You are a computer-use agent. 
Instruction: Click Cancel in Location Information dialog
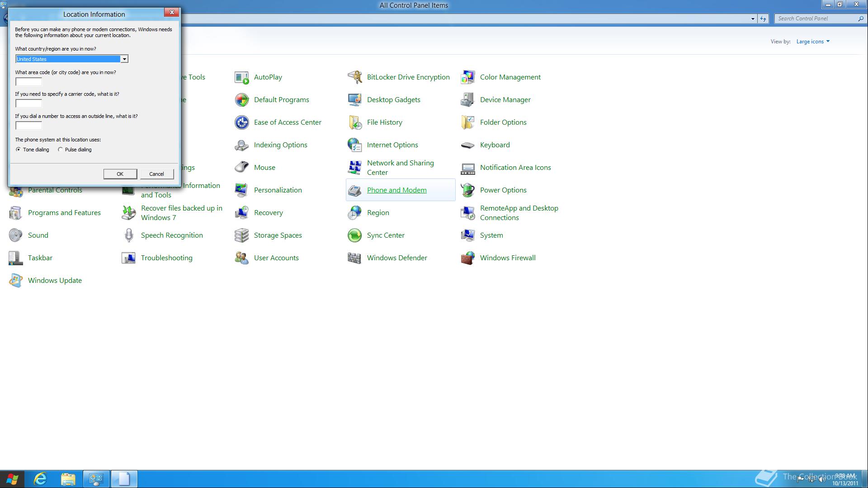(156, 174)
